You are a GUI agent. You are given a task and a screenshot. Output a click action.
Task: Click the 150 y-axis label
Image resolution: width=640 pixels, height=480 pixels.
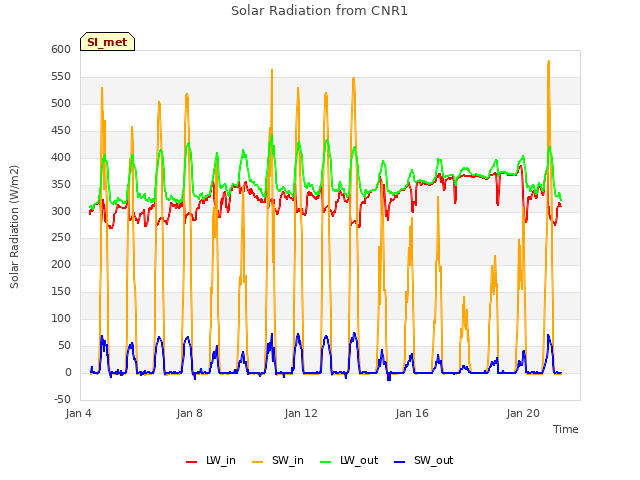coord(61,291)
